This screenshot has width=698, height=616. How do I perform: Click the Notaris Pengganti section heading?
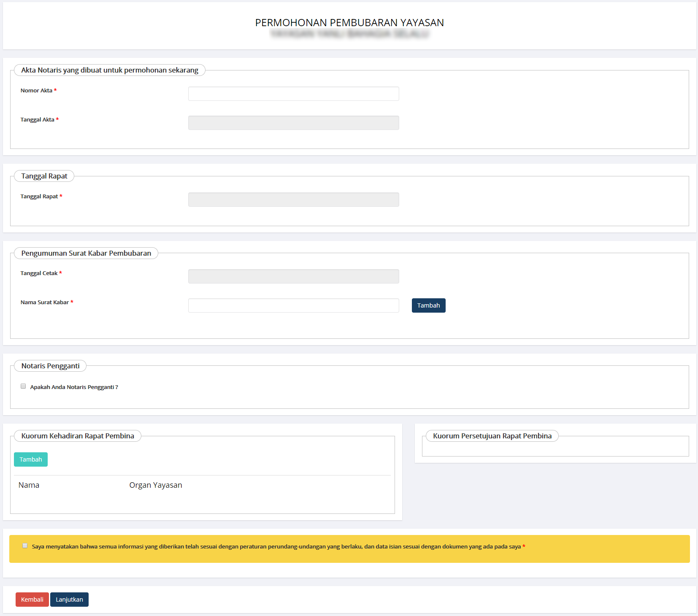point(50,366)
